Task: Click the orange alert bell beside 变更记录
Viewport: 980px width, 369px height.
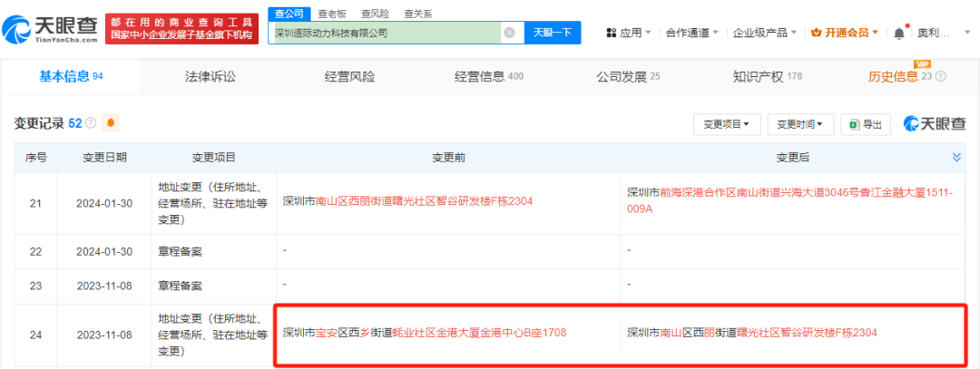Action: click(x=111, y=123)
